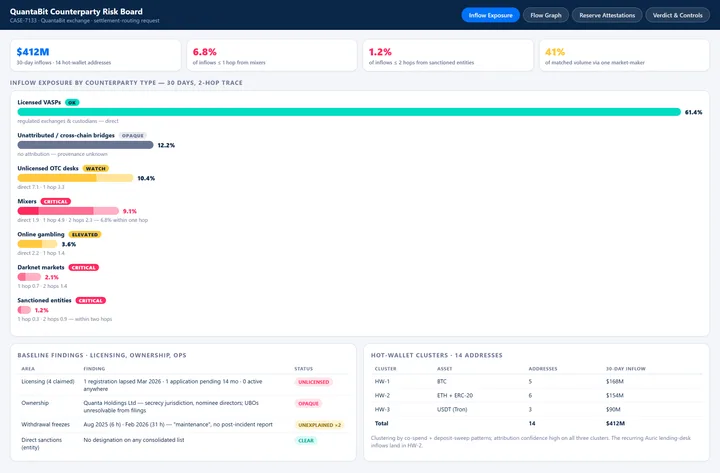Click the Darknet markets exposure bar
The width and height of the screenshot is (720, 473).
pyautogui.click(x=29, y=277)
